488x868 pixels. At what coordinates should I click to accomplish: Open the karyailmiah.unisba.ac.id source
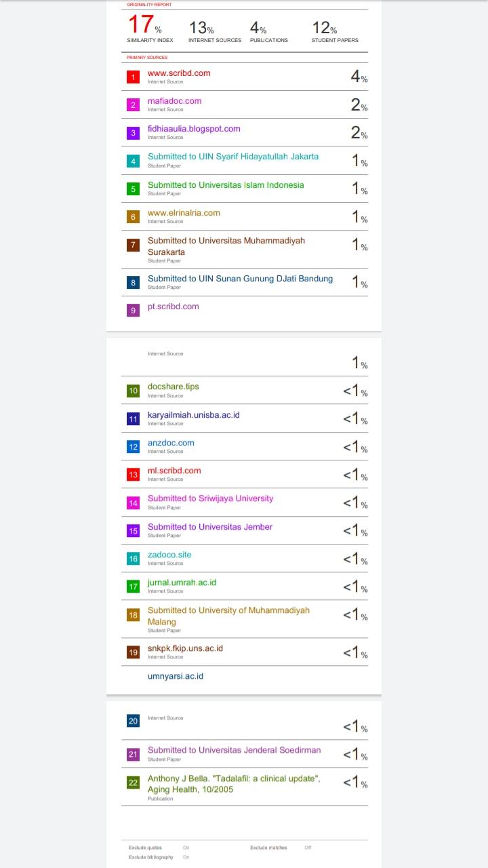pyautogui.click(x=194, y=414)
